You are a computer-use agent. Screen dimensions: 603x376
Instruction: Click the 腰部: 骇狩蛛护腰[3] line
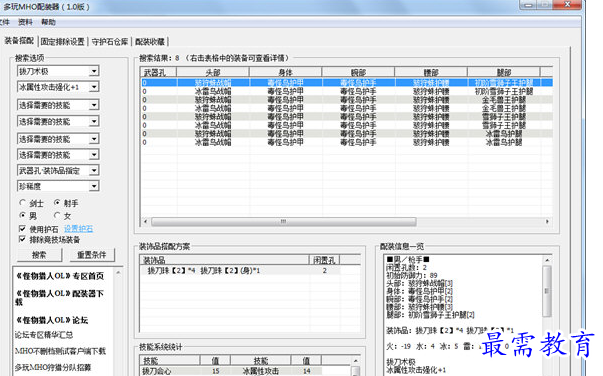pos(419,307)
